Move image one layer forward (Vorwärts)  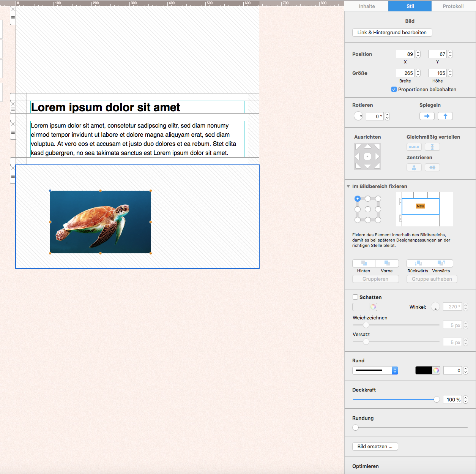tap(441, 263)
